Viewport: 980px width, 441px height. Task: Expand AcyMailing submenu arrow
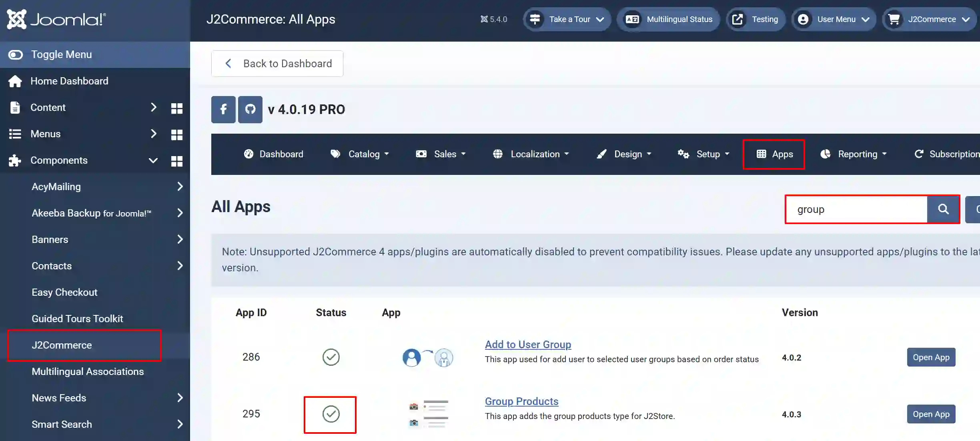(x=180, y=186)
